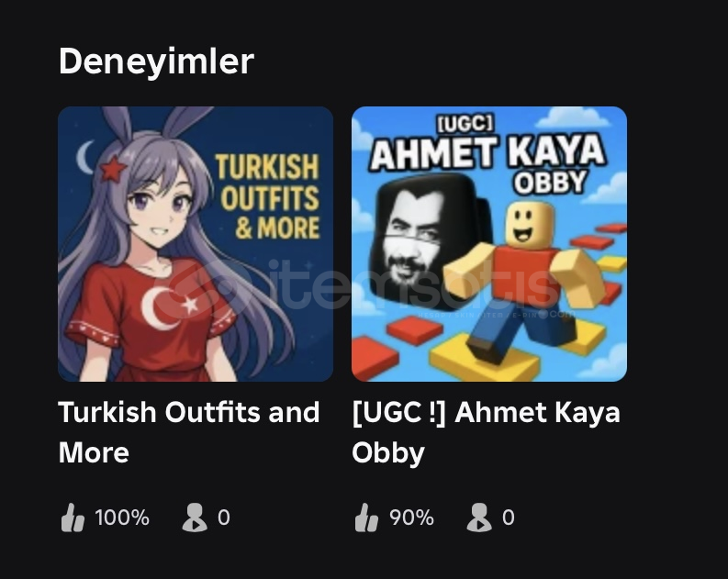The image size is (728, 579).
Task: Click the 90% like rating text
Action: coord(412,518)
